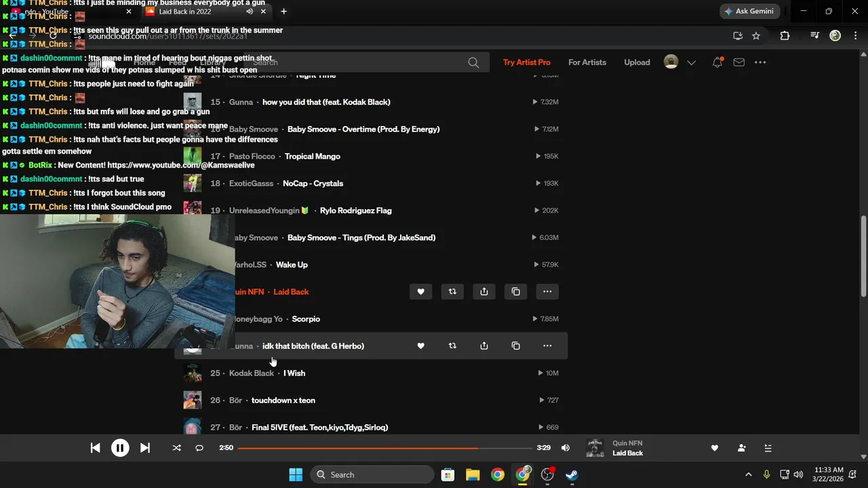The image size is (868, 488).
Task: Open the Chrome media controls icon
Action: coord(814,36)
